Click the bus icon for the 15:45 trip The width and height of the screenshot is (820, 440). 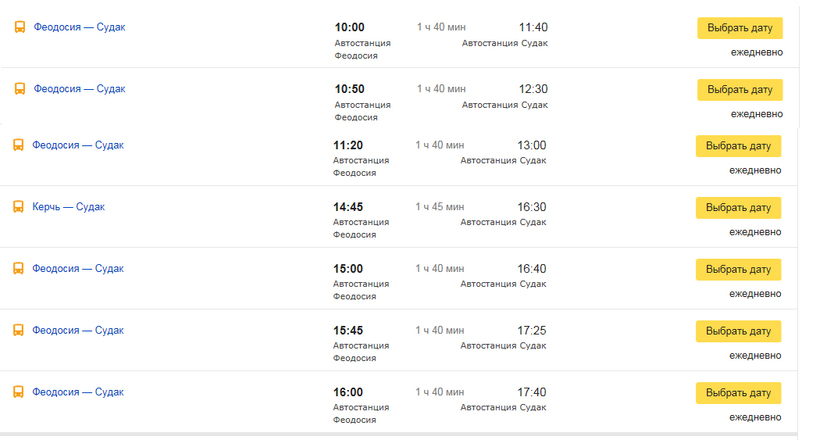17,330
